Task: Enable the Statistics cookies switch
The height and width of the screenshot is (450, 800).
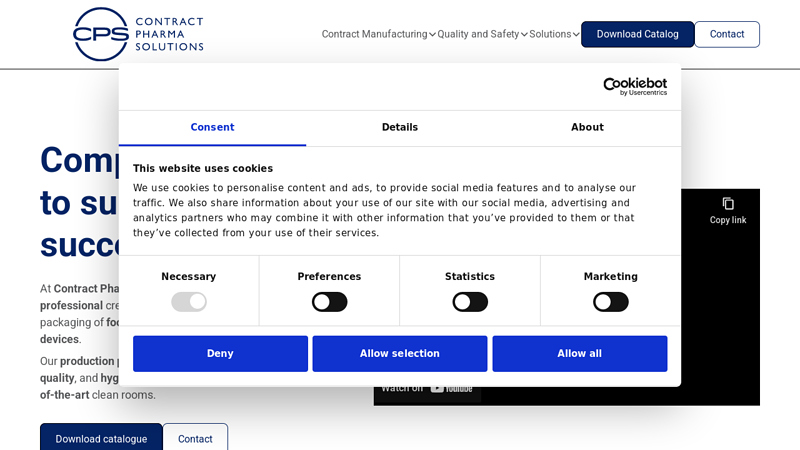Action: point(470,302)
